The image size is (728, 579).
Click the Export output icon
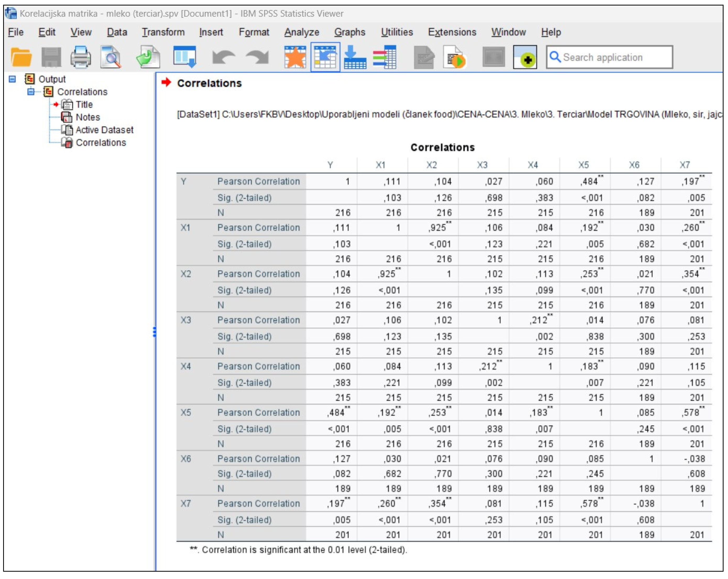point(148,57)
